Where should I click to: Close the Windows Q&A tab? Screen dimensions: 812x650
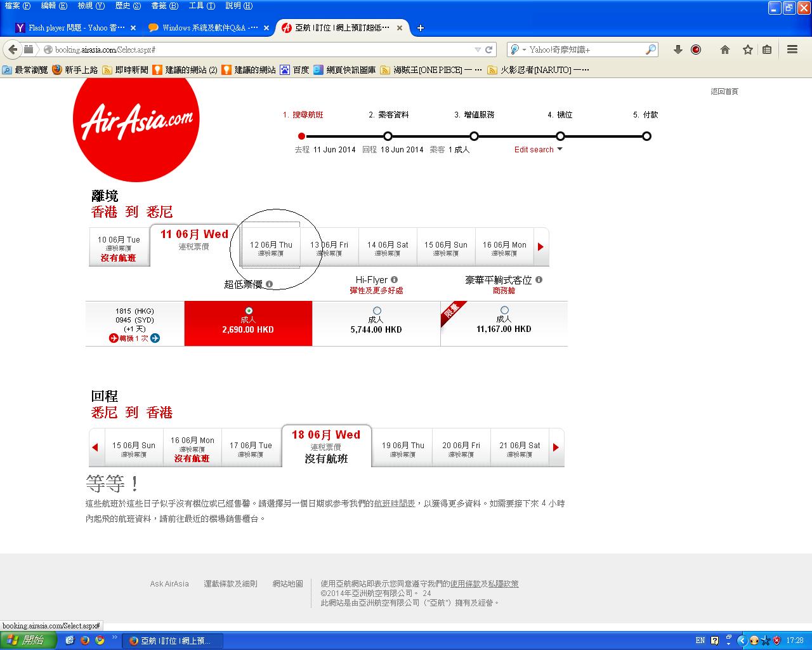click(x=266, y=28)
